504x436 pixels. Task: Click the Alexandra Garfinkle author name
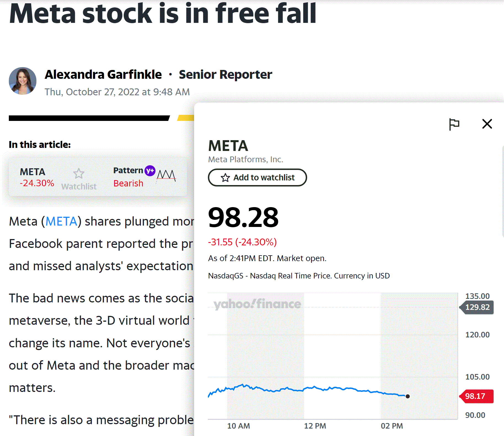tap(103, 75)
